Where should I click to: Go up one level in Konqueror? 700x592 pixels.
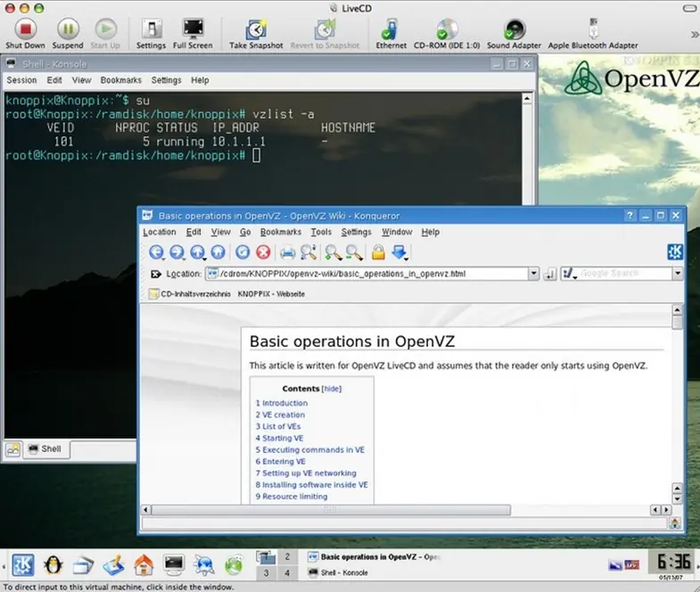point(197,252)
